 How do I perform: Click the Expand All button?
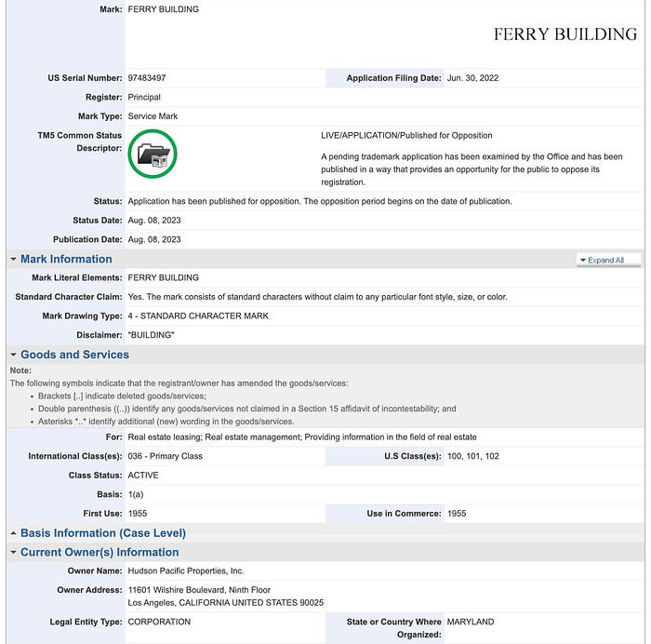pos(608,260)
